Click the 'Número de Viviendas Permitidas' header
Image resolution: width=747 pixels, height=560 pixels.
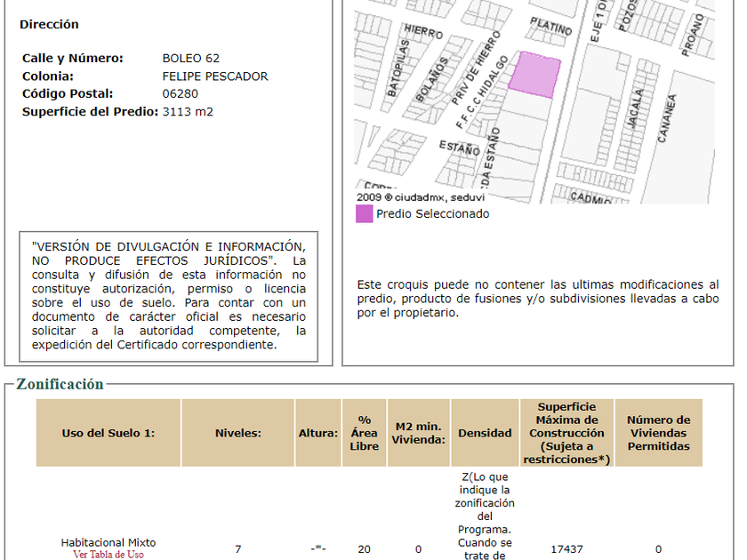point(658,433)
